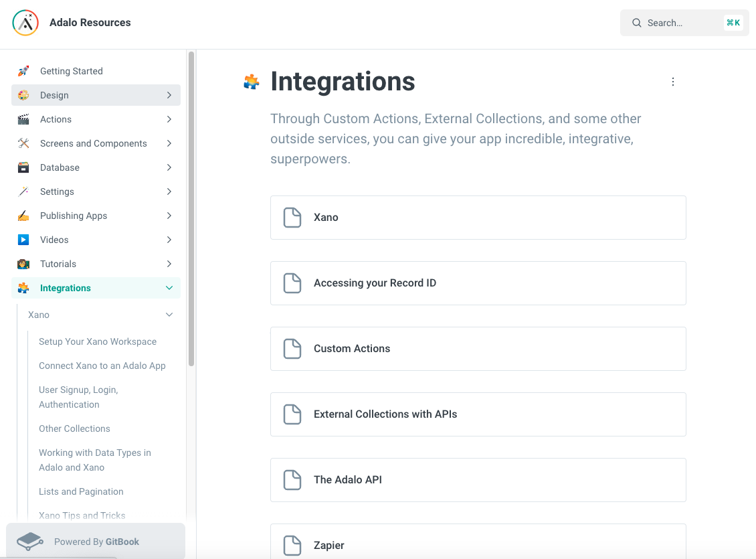
Task: Click the ⌘K shortcut badge
Action: point(733,23)
